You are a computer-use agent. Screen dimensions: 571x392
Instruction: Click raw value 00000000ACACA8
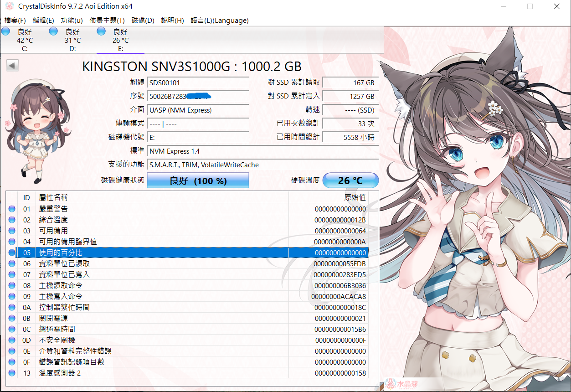339,296
